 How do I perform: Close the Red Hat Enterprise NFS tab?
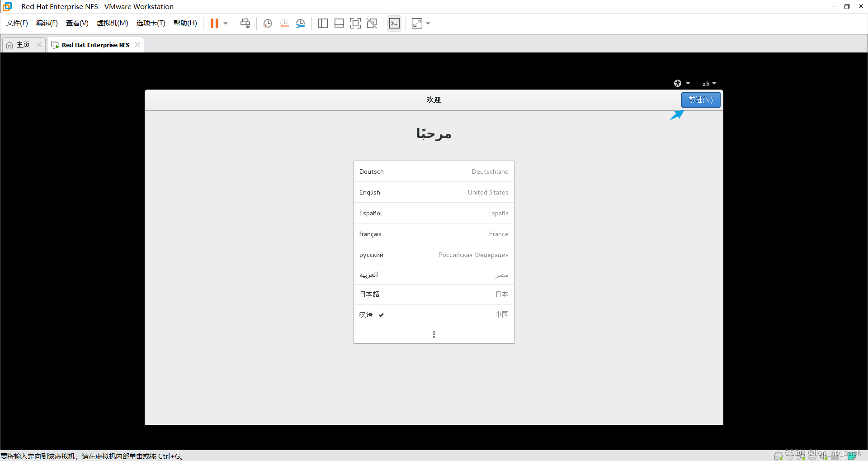(x=137, y=44)
